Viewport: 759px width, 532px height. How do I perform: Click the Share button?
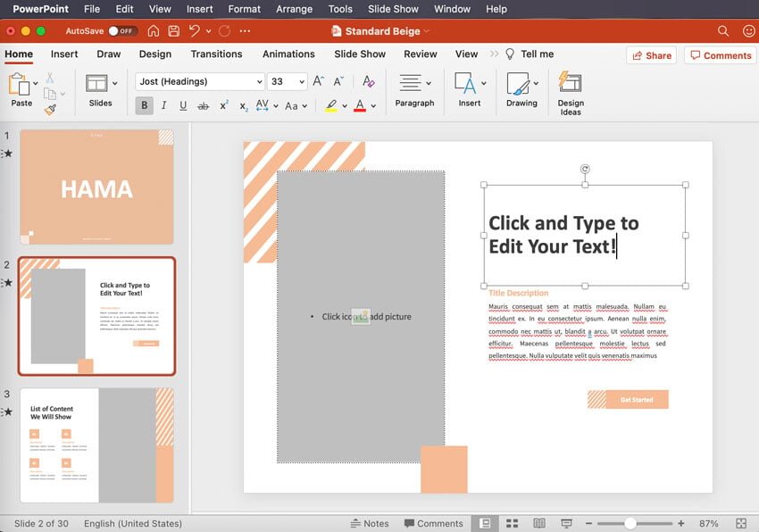(x=651, y=55)
